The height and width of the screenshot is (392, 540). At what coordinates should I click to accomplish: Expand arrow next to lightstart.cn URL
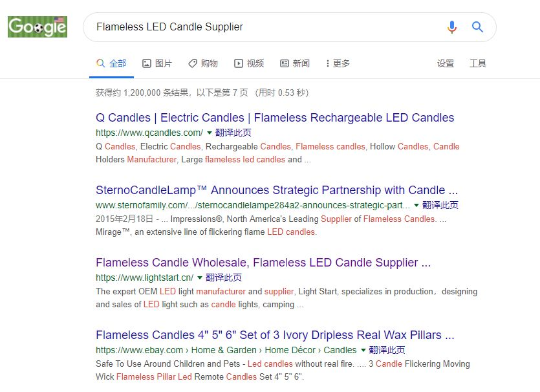coord(200,278)
